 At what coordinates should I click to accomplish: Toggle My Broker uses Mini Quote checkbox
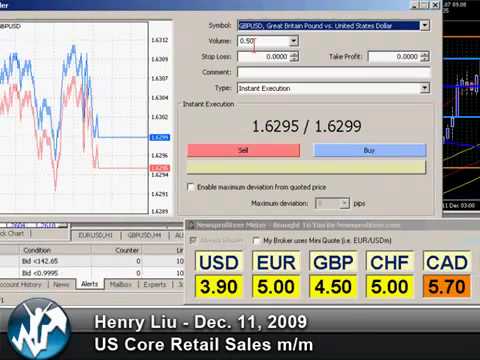coord(256,240)
